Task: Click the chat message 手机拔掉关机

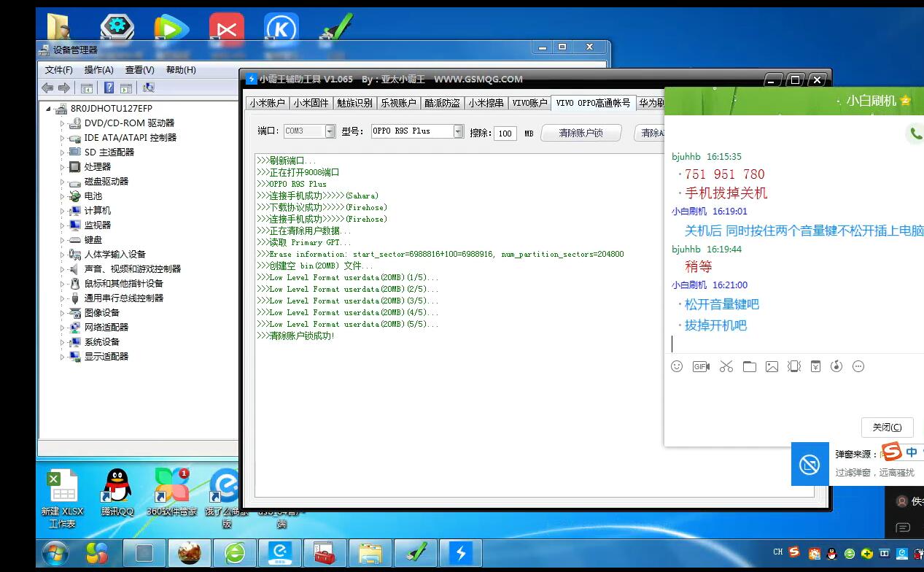Action: pos(726,193)
